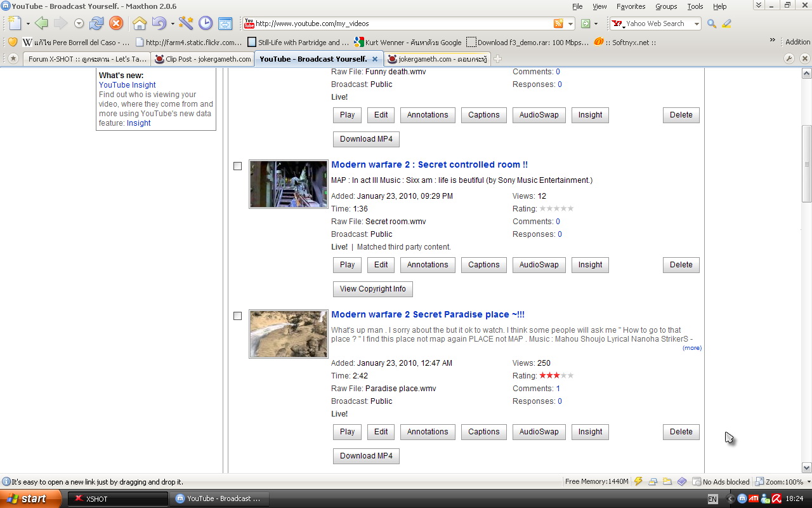
Task: Open a new tab with the New page icon
Action: pos(15,23)
